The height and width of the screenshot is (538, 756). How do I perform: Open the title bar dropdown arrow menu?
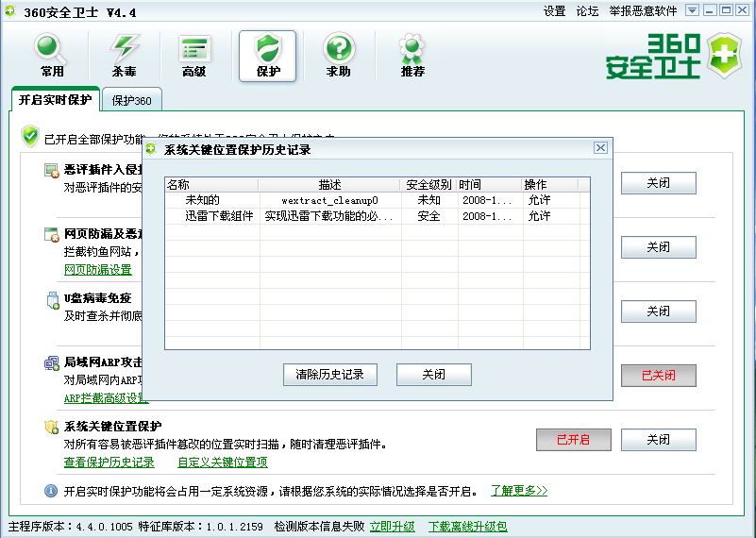coord(692,10)
